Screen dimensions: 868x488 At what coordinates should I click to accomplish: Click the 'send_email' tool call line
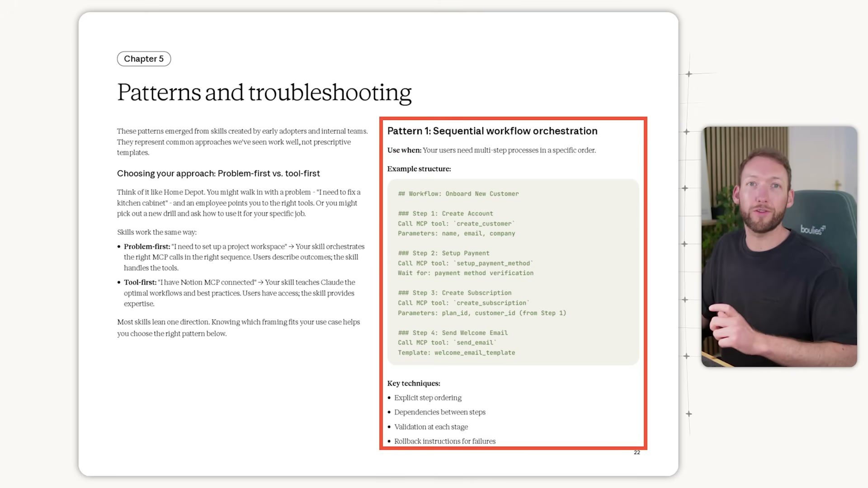pyautogui.click(x=447, y=343)
